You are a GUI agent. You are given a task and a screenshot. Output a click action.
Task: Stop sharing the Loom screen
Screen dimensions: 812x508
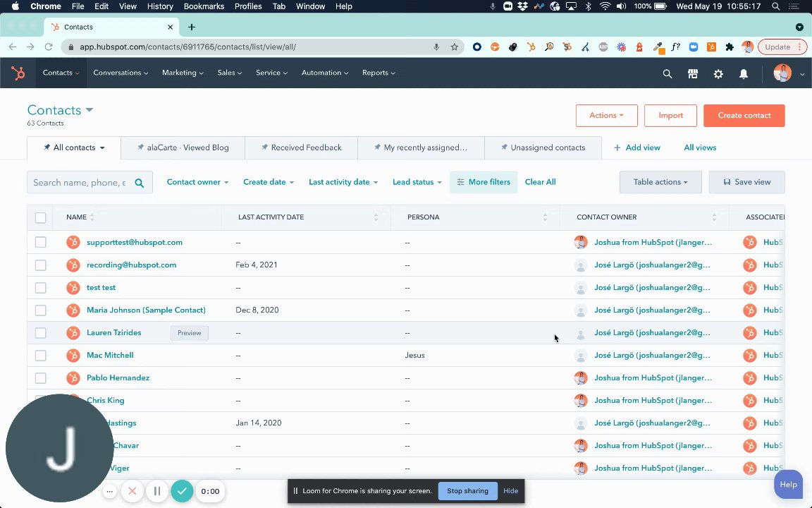467,491
